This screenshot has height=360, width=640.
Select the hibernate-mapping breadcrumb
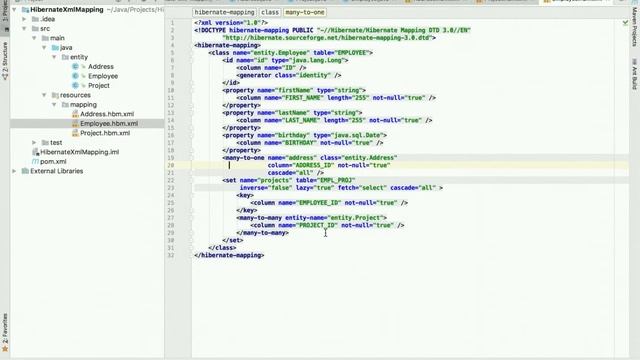[224, 12]
